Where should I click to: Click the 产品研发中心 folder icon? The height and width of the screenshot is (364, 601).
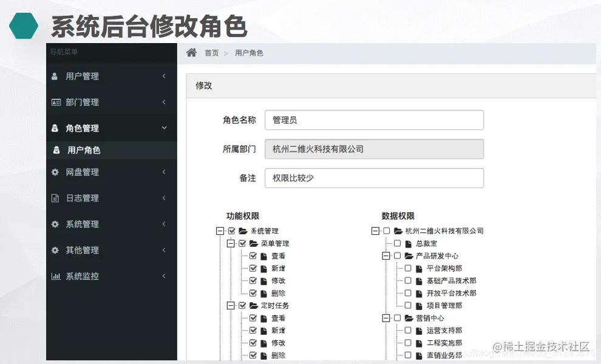[x=409, y=255]
